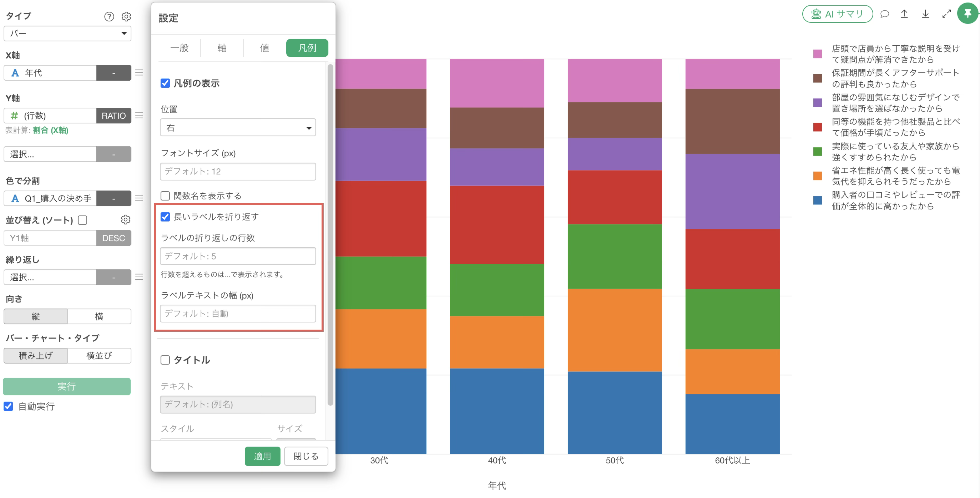Viewport: 980px width, 498px height.
Task: Toggle 長いラベルを折り返す checkbox
Action: [x=165, y=217]
